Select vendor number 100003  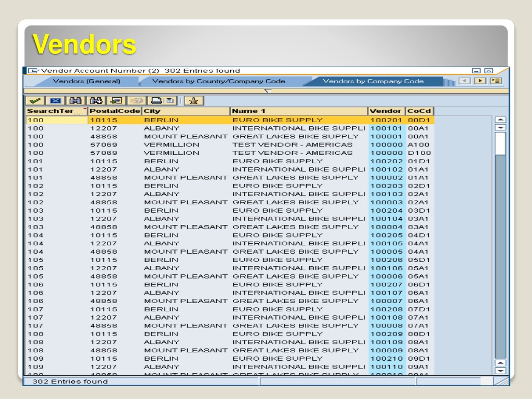(386, 202)
